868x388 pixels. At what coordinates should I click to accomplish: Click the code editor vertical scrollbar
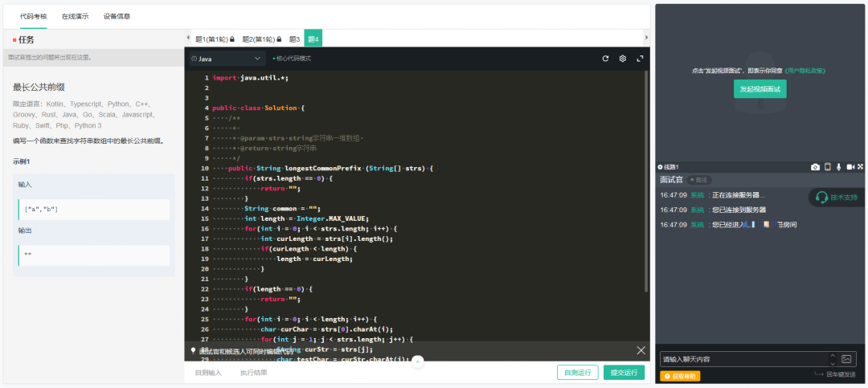point(646,182)
